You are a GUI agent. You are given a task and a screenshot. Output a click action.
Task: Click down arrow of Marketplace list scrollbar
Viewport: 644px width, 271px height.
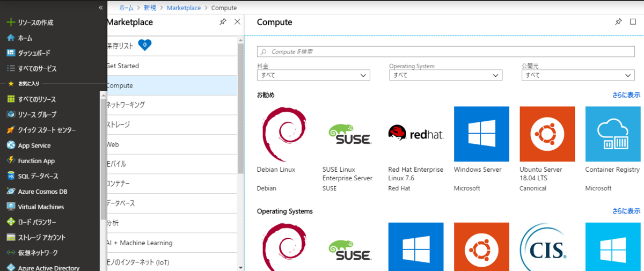click(240, 267)
